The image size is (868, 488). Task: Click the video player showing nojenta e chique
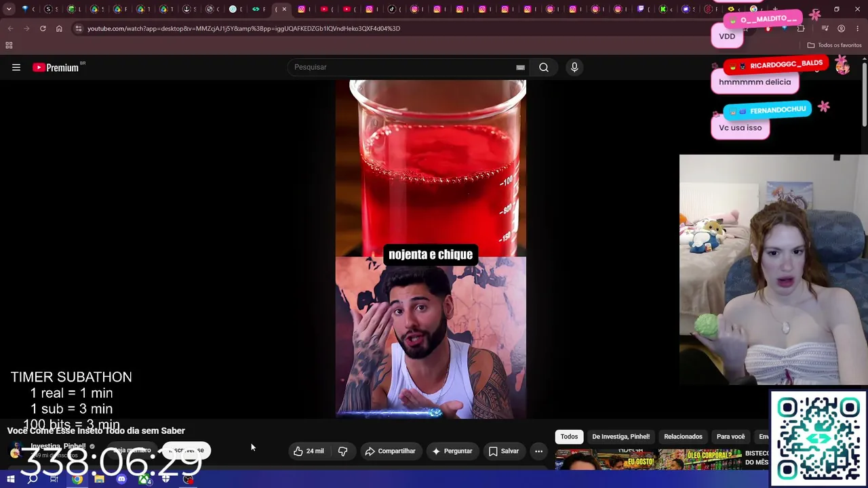(x=431, y=249)
